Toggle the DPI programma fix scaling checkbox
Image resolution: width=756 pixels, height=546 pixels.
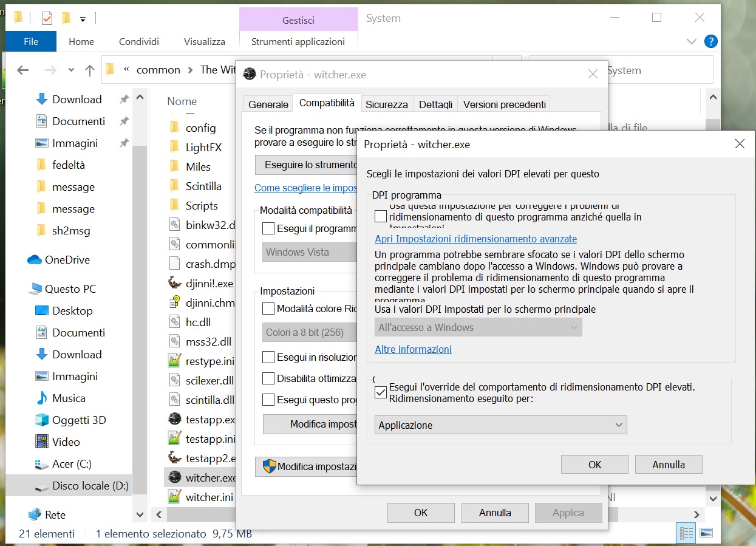[381, 216]
